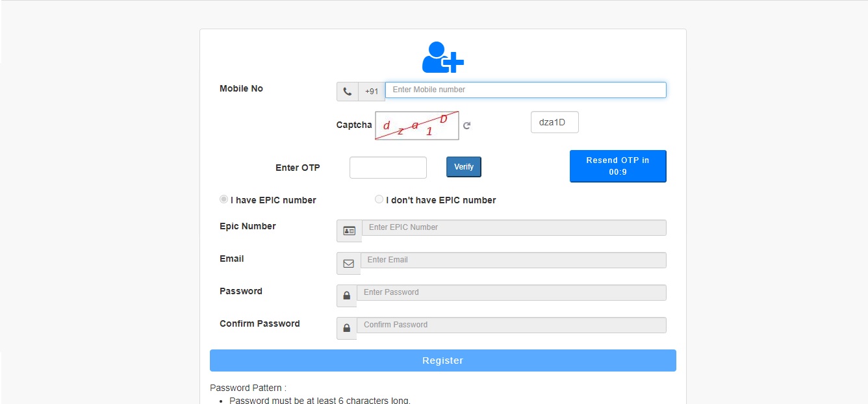Click the Verify button
The width and height of the screenshot is (868, 404).
(x=464, y=167)
